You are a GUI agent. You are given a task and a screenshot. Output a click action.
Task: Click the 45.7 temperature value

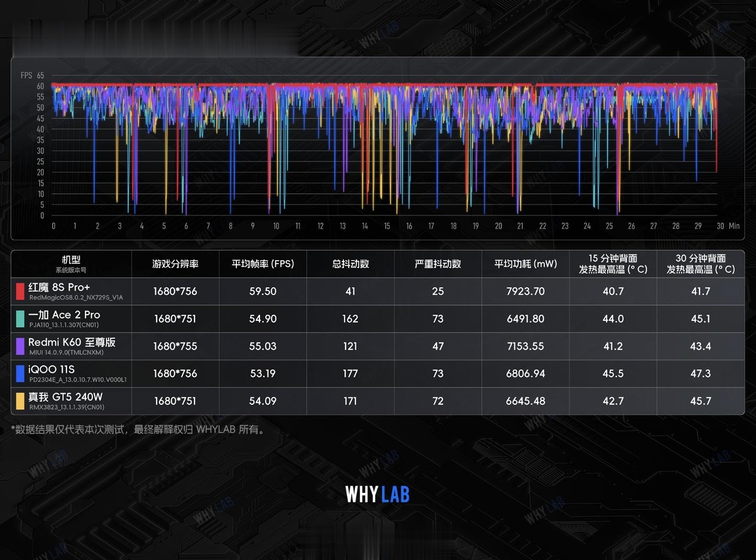click(x=700, y=401)
